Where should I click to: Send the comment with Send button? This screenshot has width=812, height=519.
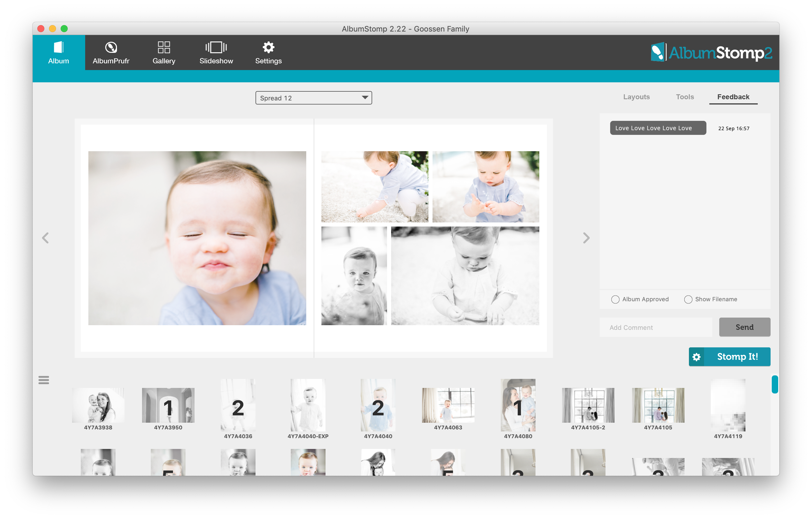click(x=745, y=327)
